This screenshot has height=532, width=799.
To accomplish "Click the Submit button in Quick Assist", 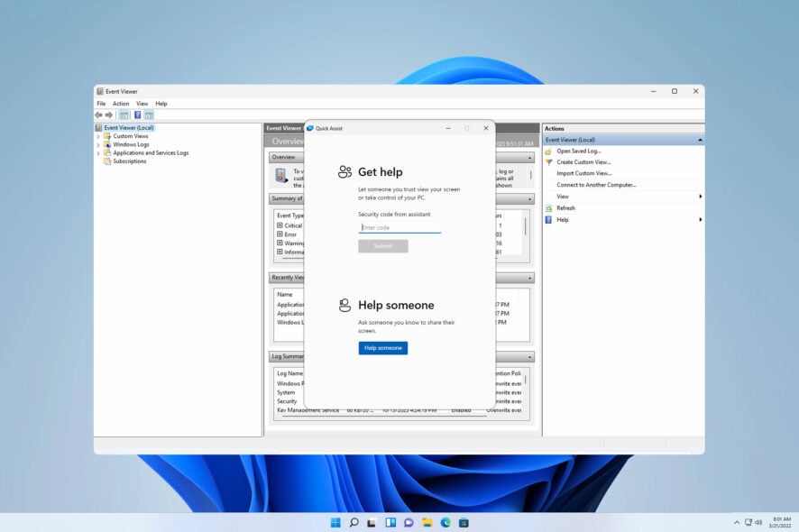I will [382, 245].
